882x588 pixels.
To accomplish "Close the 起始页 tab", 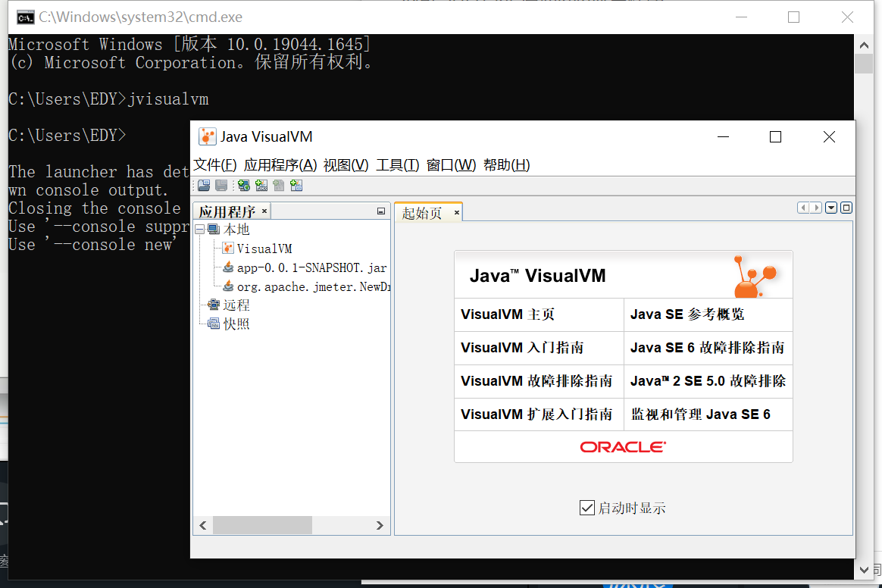I will coord(457,213).
